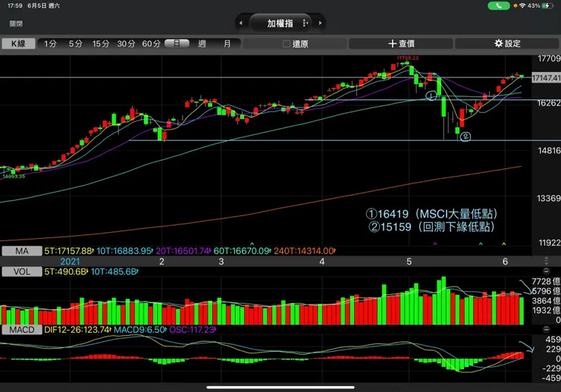This screenshot has height=392, width=561.
Task: Switch to 60分 timeframe
Action: point(151,44)
